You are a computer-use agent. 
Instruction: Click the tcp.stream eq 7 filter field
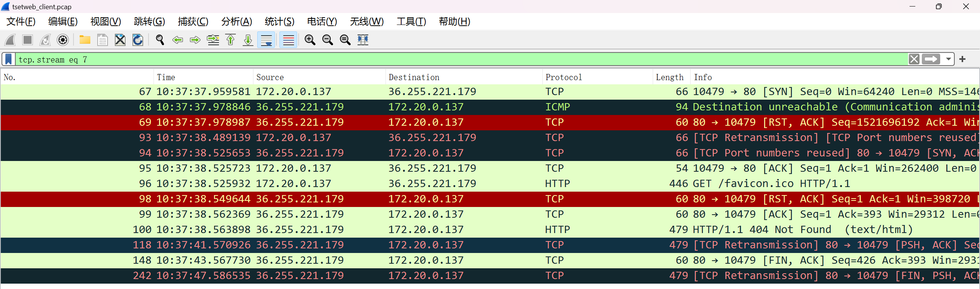pyautogui.click(x=459, y=59)
